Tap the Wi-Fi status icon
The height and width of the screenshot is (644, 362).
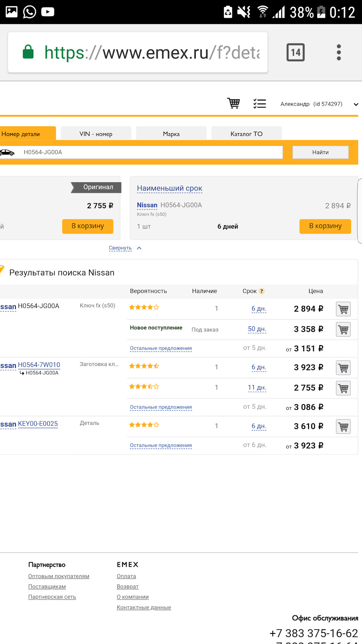point(263,12)
